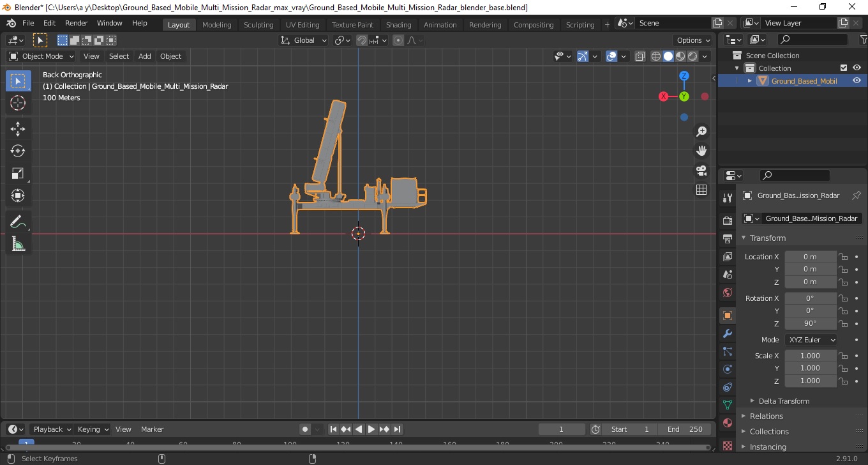Open the Particles properties tab

pyautogui.click(x=727, y=351)
